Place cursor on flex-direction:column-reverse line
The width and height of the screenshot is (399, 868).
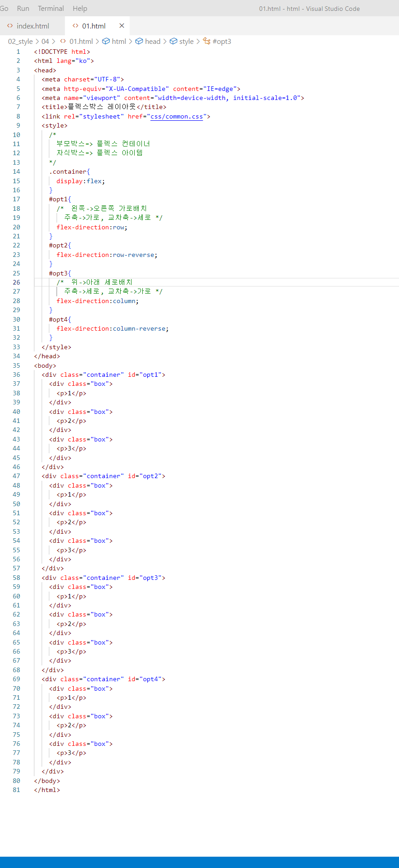coord(112,329)
